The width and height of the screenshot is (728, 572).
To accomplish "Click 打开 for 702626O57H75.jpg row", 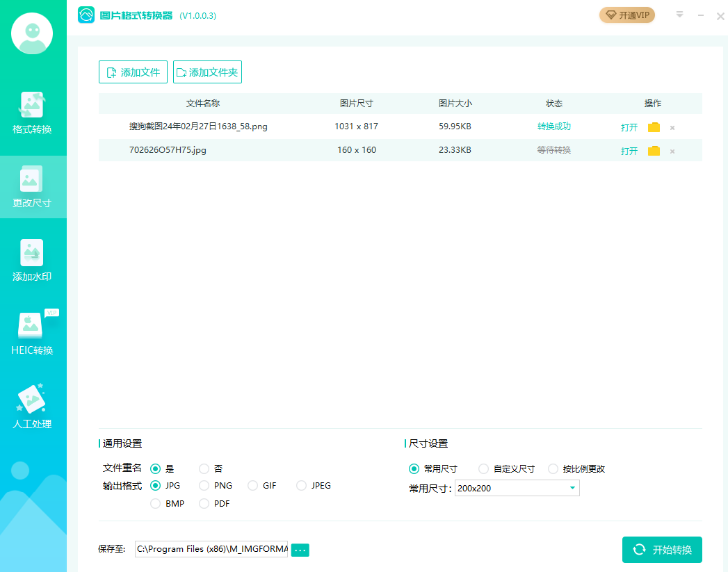I will pyautogui.click(x=629, y=151).
